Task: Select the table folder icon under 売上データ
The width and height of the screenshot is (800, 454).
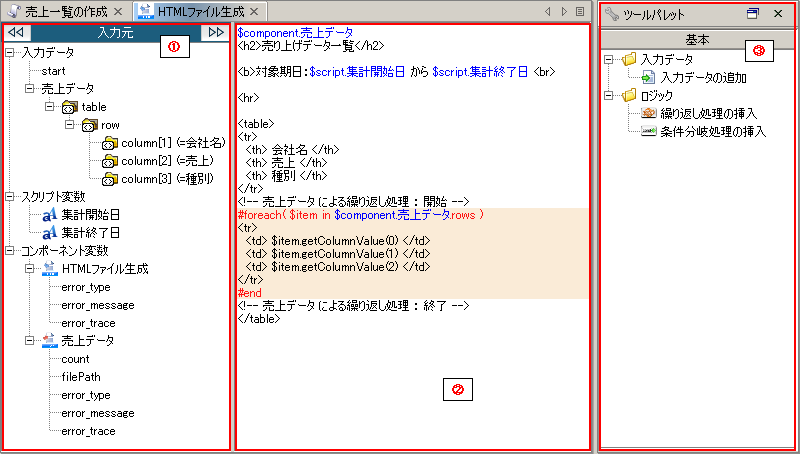Action: [69, 107]
